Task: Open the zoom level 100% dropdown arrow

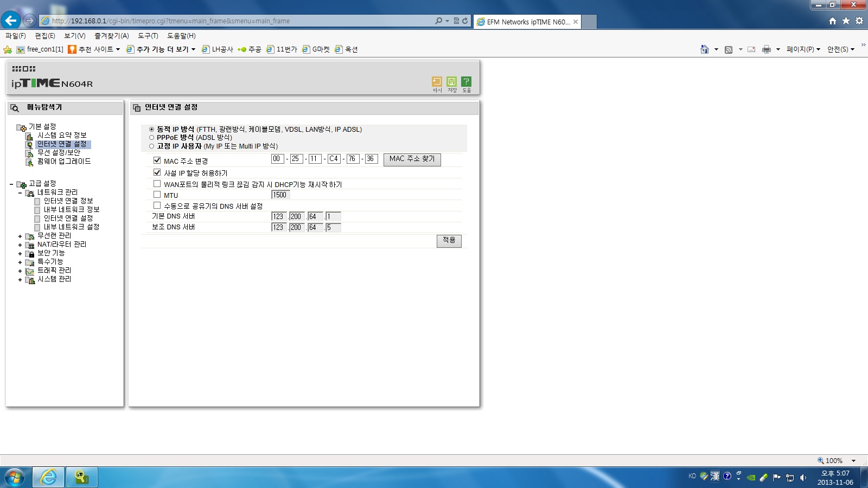Action: click(x=853, y=461)
